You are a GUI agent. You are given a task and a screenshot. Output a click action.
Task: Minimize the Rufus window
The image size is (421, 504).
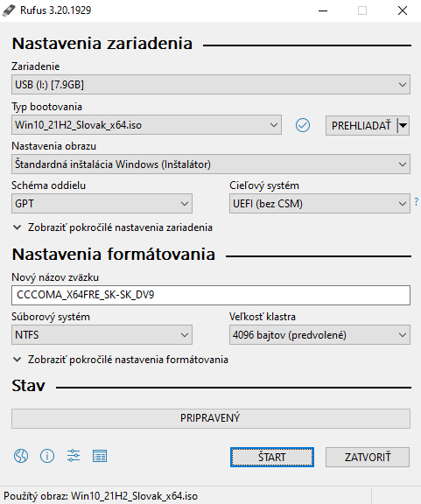323,10
